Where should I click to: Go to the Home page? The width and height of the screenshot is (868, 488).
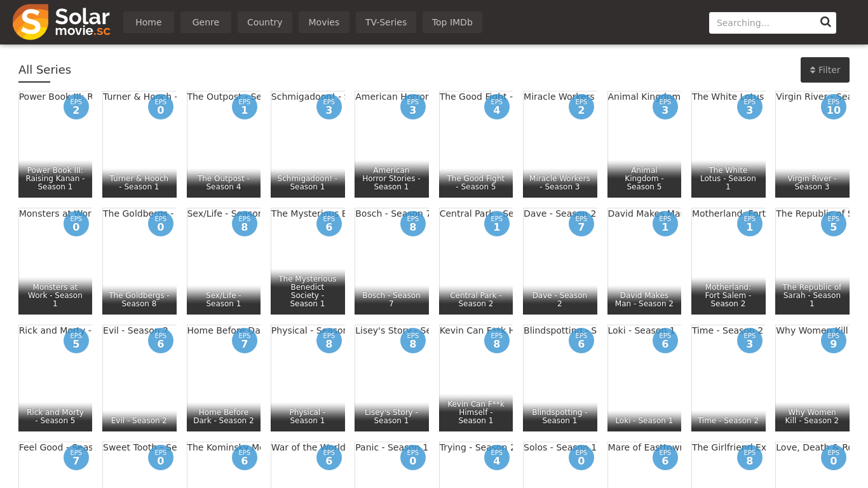(x=148, y=22)
